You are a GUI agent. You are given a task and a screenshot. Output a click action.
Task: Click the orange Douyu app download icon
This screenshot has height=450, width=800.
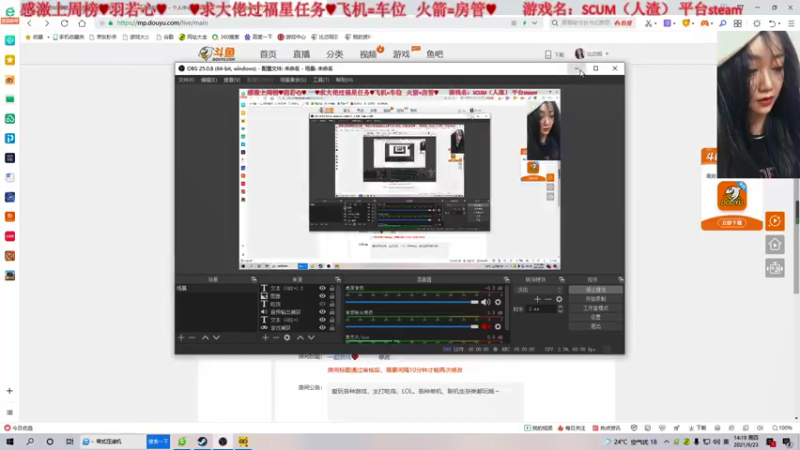pyautogui.click(x=732, y=196)
